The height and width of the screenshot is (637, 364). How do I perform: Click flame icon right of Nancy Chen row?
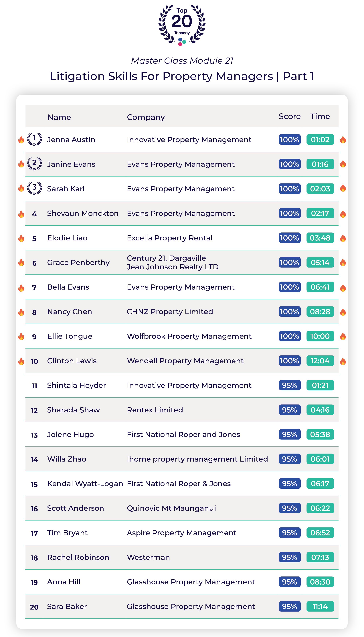tap(343, 312)
